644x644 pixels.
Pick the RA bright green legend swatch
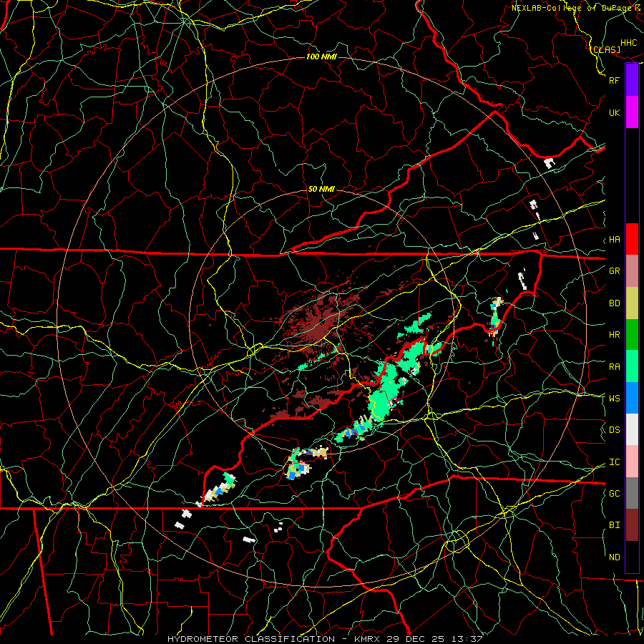pos(632,366)
